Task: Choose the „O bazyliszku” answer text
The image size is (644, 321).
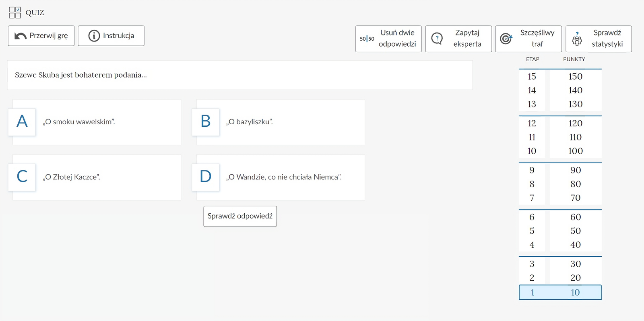Action: click(250, 122)
